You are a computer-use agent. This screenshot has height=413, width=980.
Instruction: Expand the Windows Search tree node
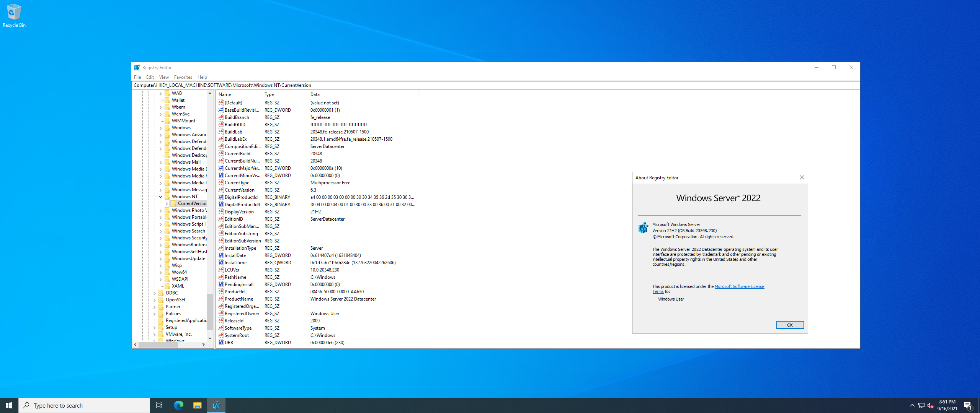tap(160, 231)
